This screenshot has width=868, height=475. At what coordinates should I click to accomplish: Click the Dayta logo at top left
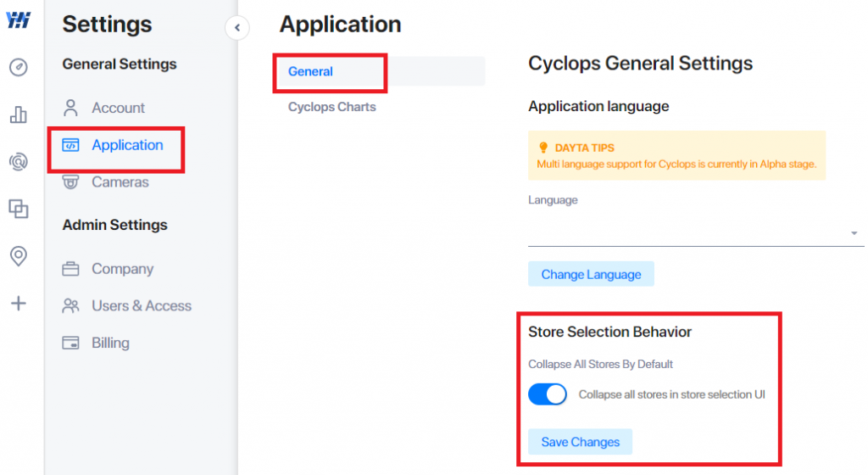pyautogui.click(x=19, y=20)
